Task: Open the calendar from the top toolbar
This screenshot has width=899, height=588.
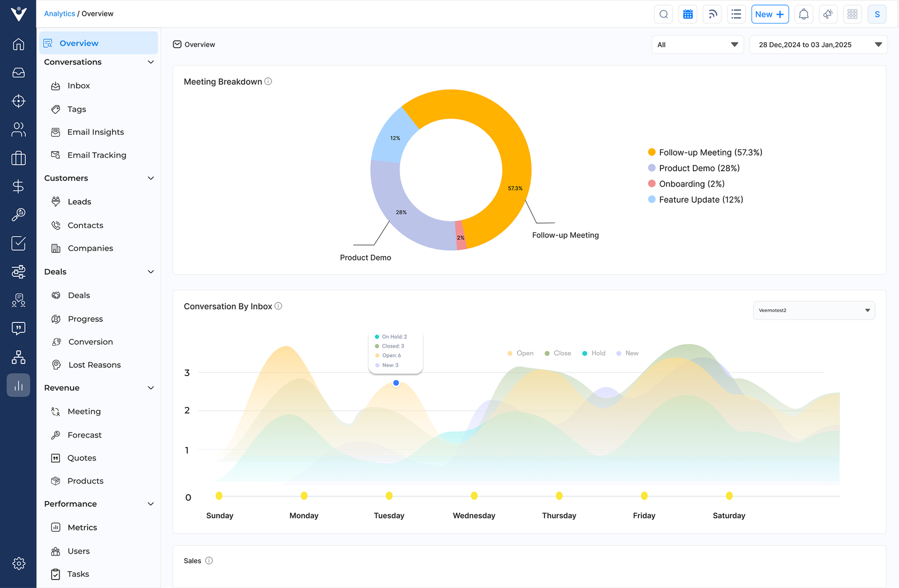Action: pos(688,14)
